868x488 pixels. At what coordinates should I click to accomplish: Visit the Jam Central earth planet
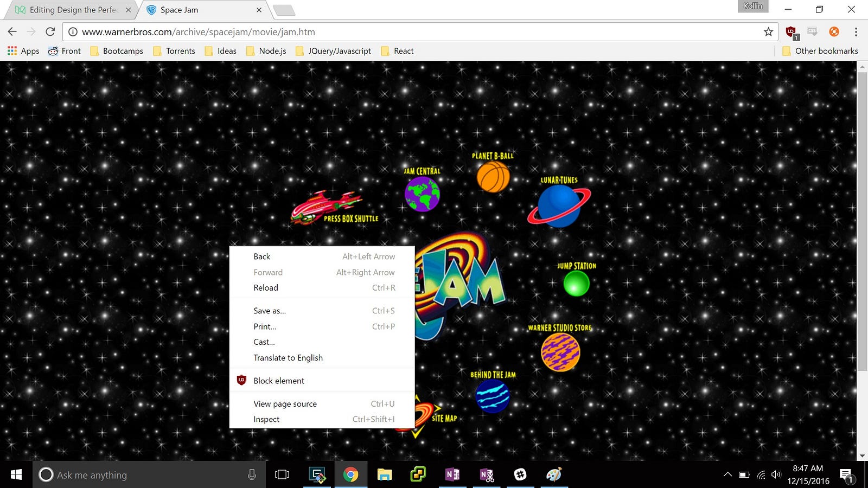422,194
